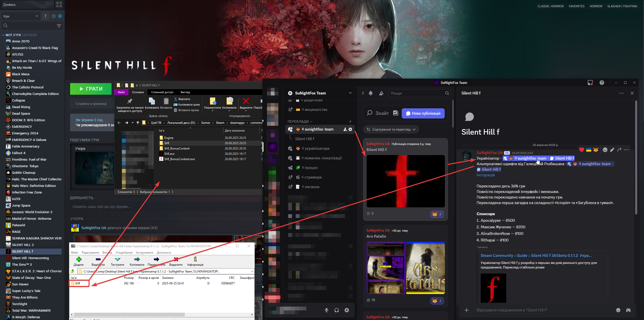Image resolution: width=644 pixels, height=320 pixels.
Task: Toggle fox reaction on Arx Fatalis post card
Action: (437, 301)
